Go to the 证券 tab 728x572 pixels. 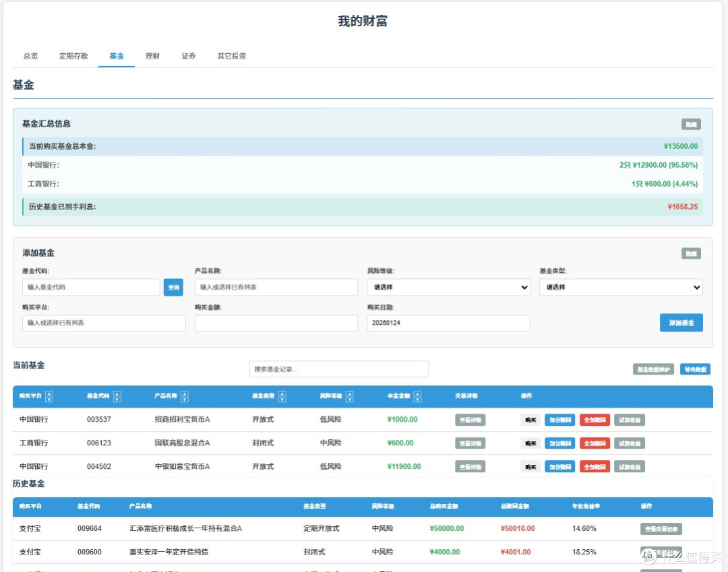(189, 56)
